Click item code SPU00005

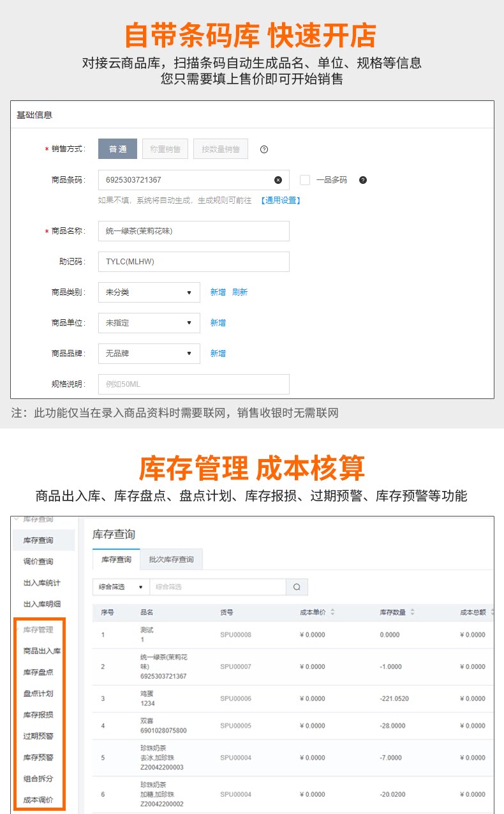point(236,726)
